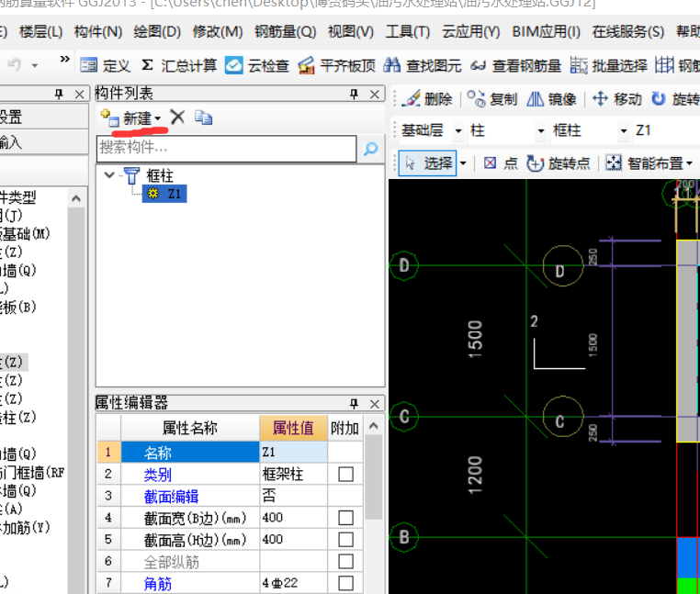The width and height of the screenshot is (700, 594).
Task: Open the 修改(M) menu
Action: pos(218,32)
